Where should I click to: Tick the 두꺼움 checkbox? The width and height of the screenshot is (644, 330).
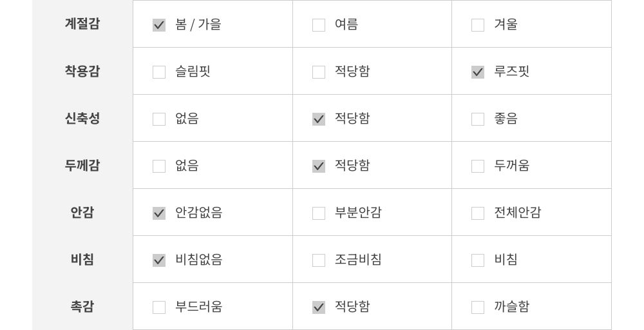[x=478, y=166]
